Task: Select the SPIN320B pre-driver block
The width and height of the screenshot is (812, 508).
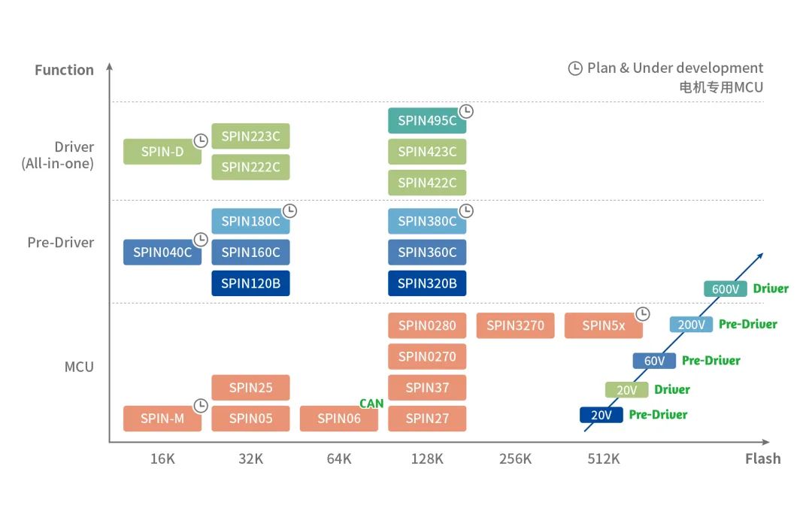Action: click(x=427, y=283)
